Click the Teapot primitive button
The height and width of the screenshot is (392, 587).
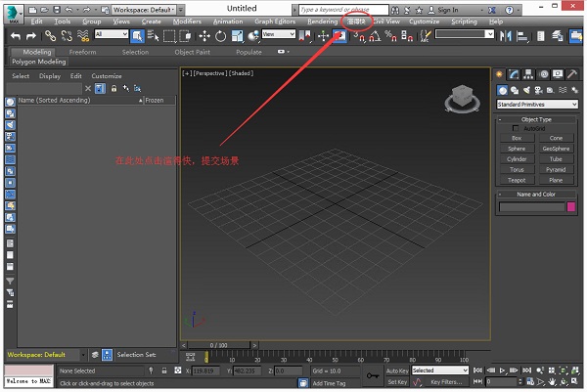pyautogui.click(x=517, y=180)
